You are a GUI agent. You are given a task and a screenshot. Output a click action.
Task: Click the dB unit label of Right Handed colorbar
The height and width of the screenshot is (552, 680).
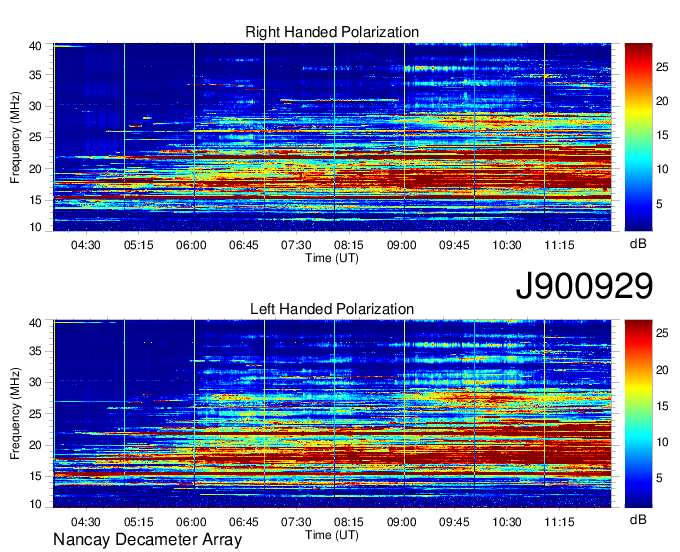click(x=638, y=244)
